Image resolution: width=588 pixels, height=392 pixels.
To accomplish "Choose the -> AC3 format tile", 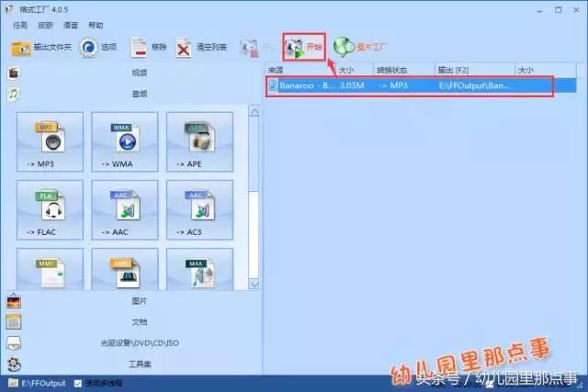I will tap(200, 210).
